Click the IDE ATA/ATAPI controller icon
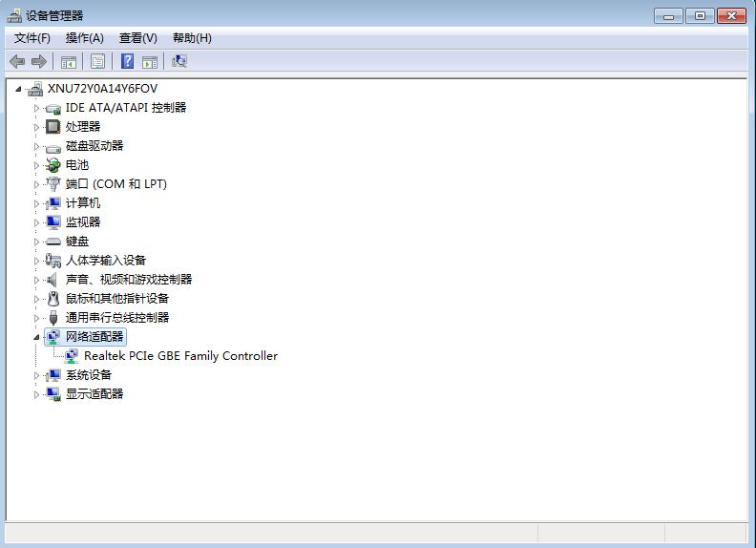The width and height of the screenshot is (756, 548). (x=53, y=108)
